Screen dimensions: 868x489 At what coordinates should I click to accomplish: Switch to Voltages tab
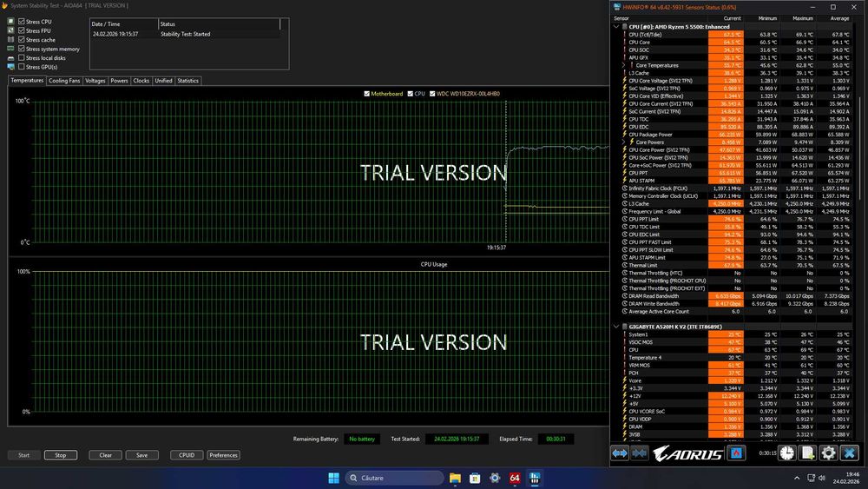point(95,81)
